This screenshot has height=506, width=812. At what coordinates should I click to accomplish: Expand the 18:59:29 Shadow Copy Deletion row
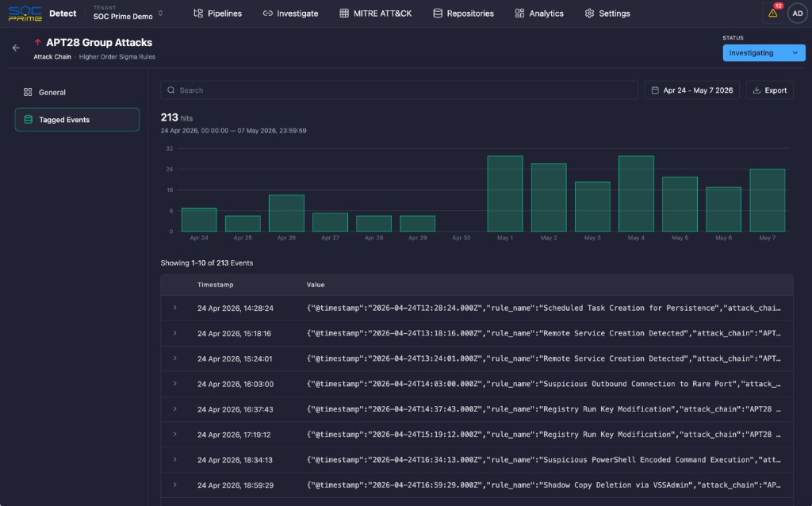tap(175, 485)
